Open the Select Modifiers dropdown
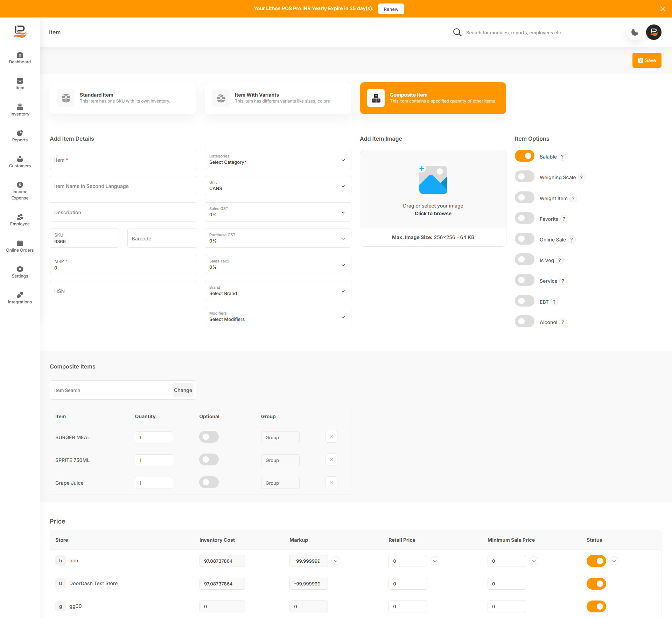Screen dimensions: 672x618 278,317
